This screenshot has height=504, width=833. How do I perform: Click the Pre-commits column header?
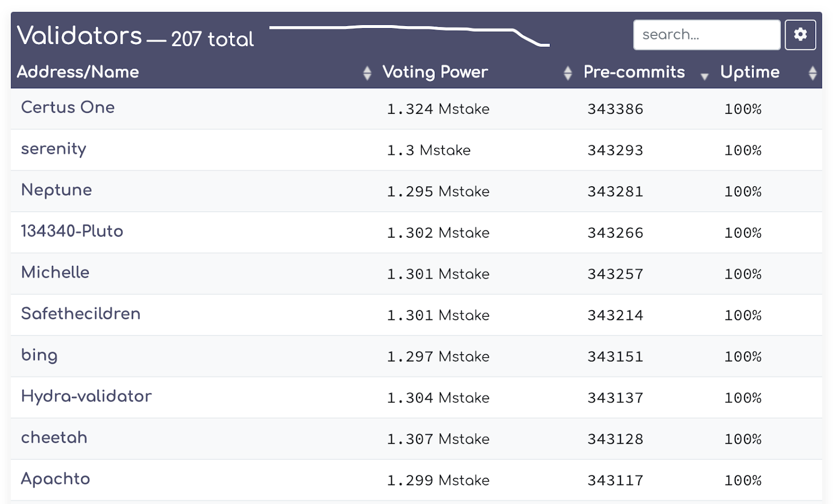pyautogui.click(x=634, y=72)
